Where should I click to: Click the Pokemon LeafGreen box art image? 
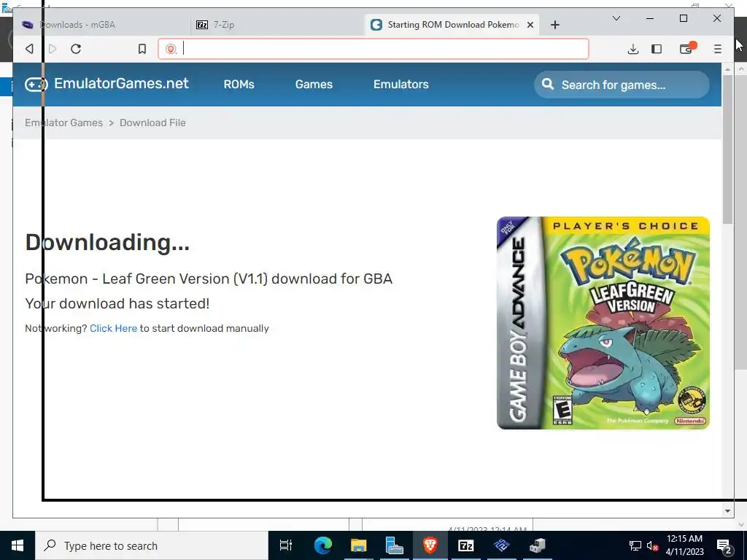[603, 323]
